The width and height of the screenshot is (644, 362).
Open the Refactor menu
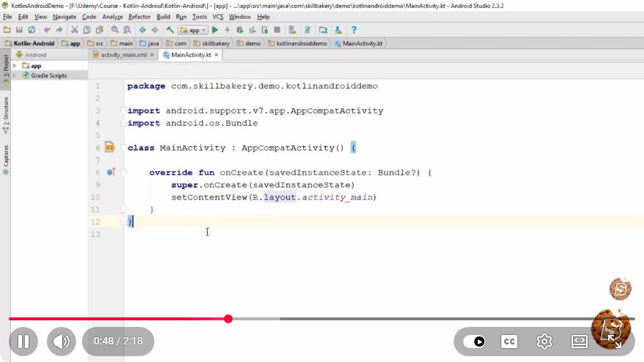point(139,17)
